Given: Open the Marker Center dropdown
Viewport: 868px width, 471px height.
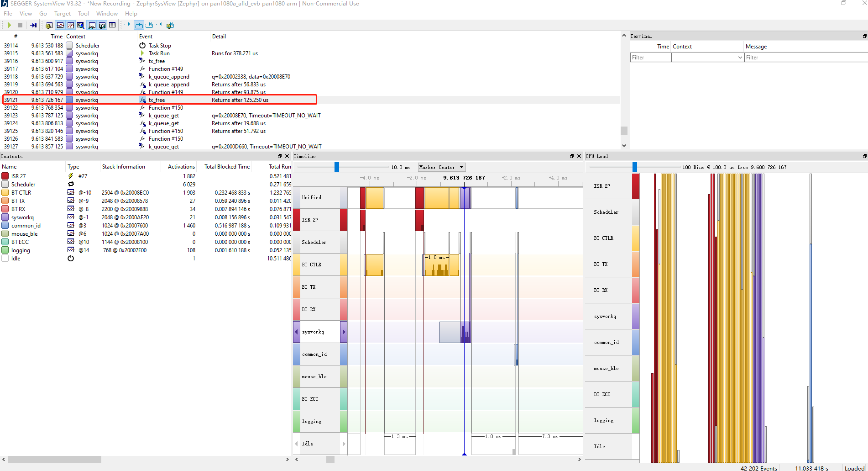Looking at the screenshot, I should click(x=441, y=167).
